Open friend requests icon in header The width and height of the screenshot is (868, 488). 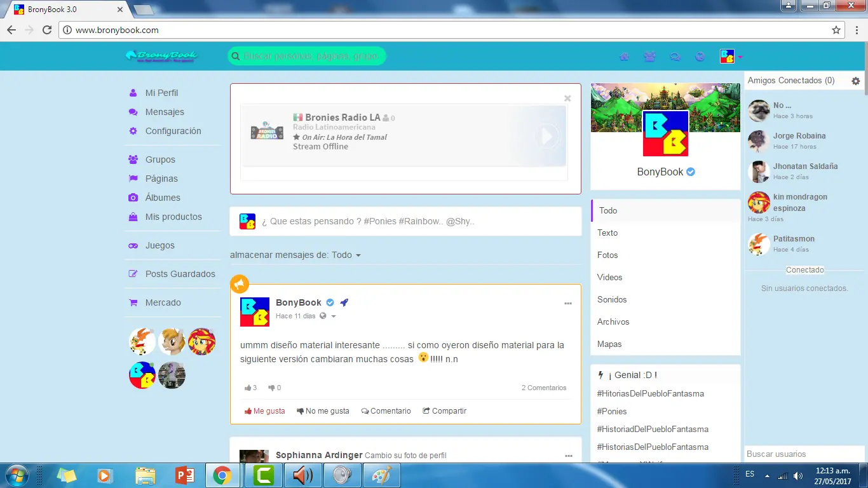click(649, 56)
